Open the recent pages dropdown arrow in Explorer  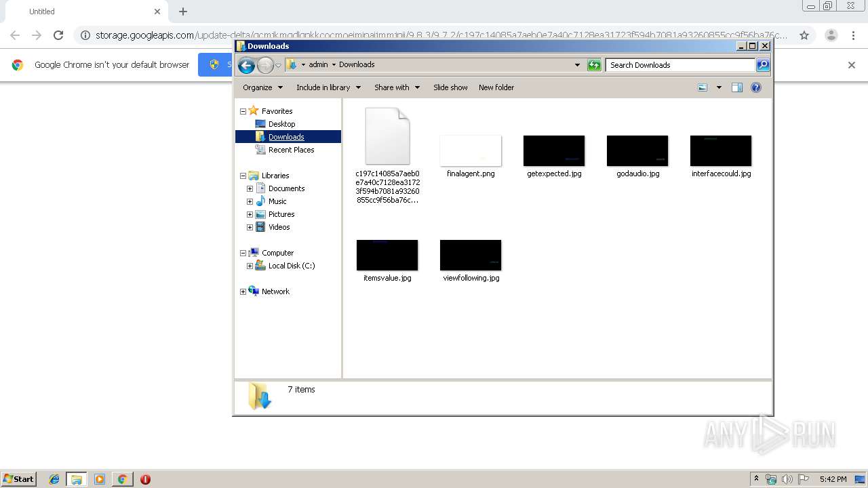pyautogui.click(x=278, y=65)
